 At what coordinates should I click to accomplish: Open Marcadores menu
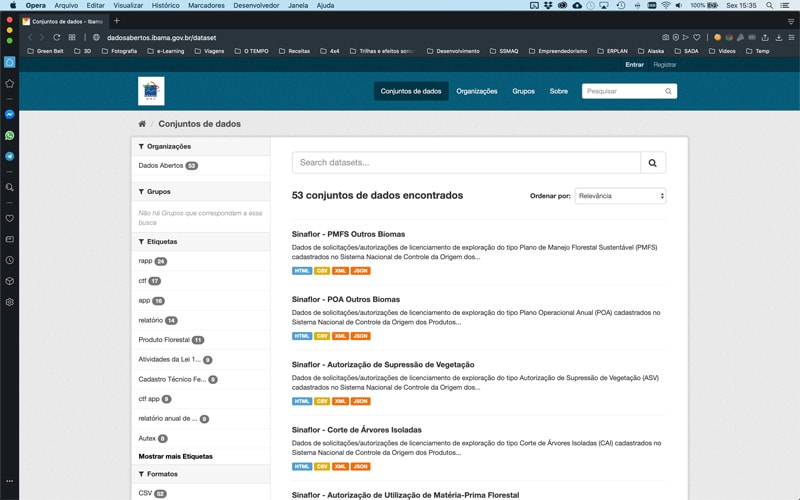(x=206, y=5)
